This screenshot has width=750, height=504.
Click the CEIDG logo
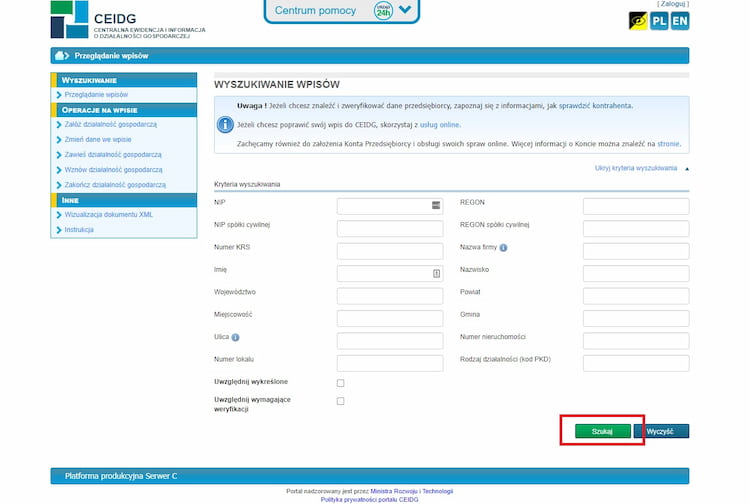(x=127, y=20)
